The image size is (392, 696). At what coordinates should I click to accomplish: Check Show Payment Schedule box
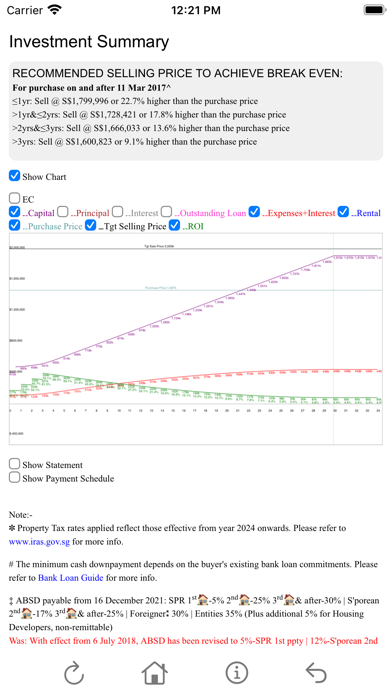[15, 478]
